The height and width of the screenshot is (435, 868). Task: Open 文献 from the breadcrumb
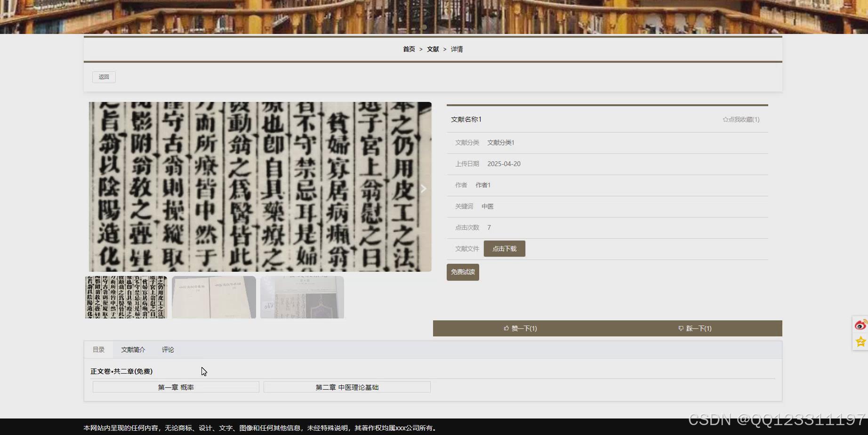tap(433, 49)
